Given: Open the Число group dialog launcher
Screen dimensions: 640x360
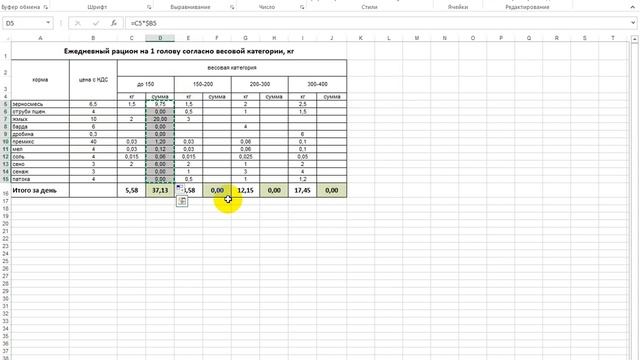Looking at the screenshot, I should (302, 7).
